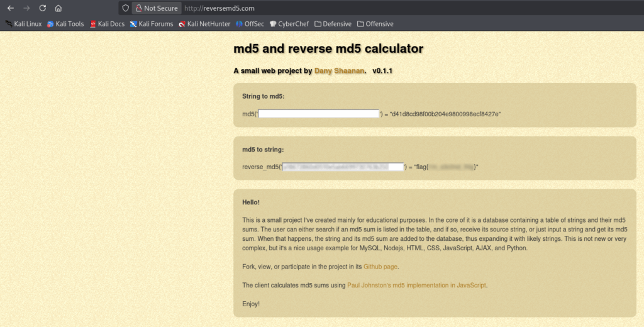
Task: Click the browser Forward arrow button
Action: coord(26,8)
